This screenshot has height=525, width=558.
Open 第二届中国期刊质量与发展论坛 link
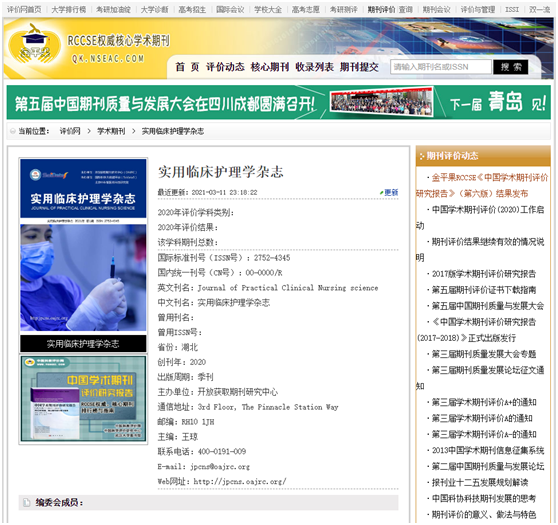(488, 466)
